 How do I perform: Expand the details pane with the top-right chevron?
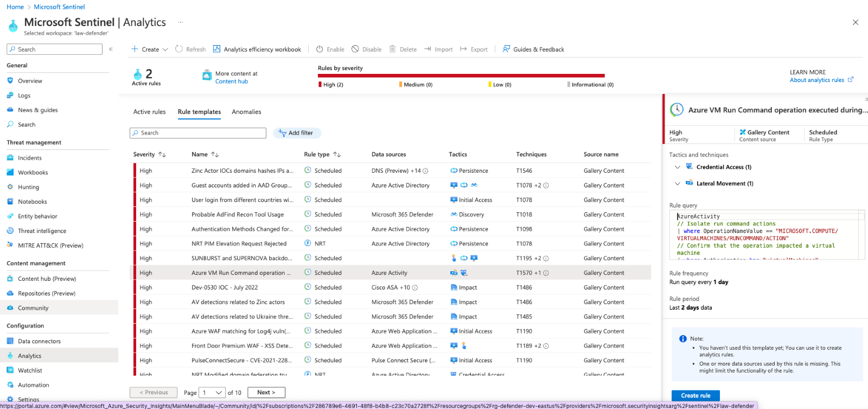pyautogui.click(x=866, y=99)
